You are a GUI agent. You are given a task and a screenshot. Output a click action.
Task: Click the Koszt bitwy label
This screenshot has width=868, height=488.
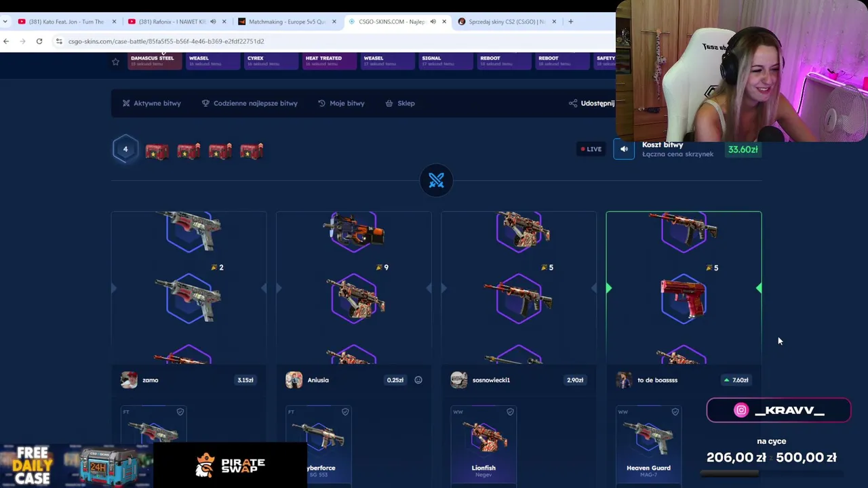click(663, 144)
